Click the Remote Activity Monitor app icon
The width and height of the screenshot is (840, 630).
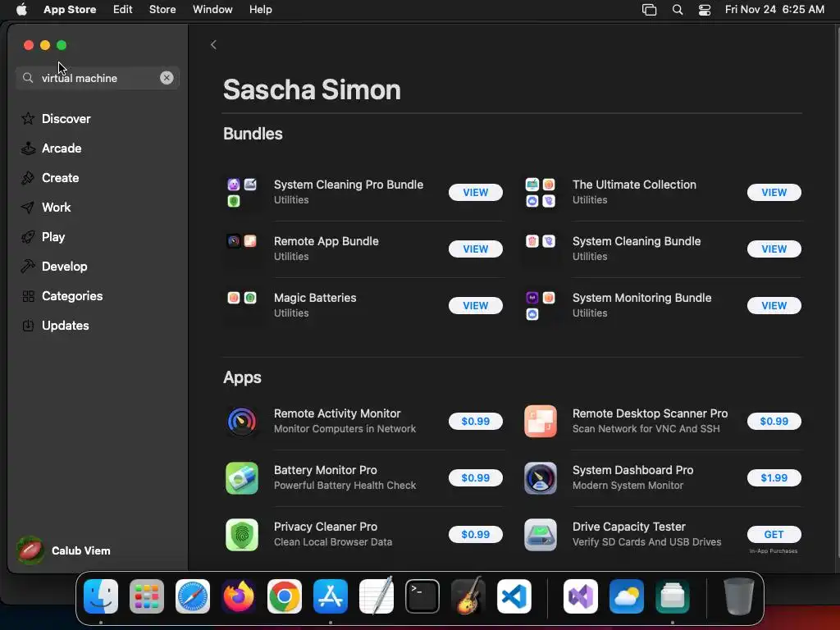pyautogui.click(x=242, y=421)
